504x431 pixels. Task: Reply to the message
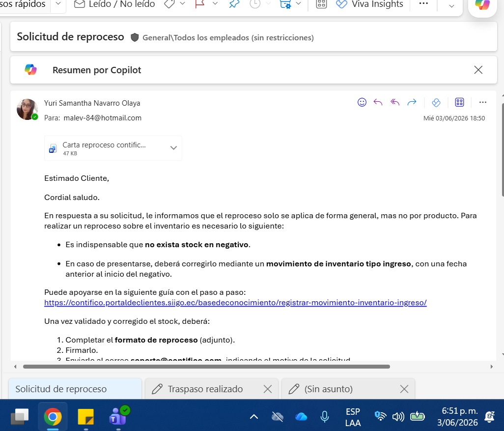pyautogui.click(x=378, y=102)
